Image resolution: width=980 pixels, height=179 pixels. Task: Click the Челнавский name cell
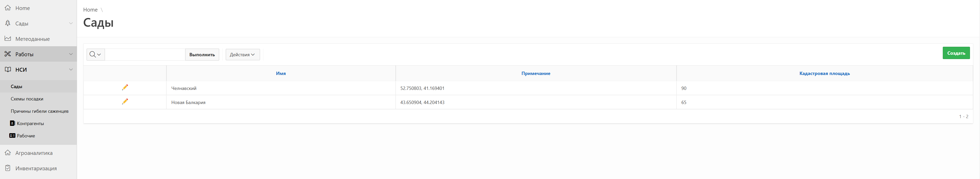coord(281,88)
